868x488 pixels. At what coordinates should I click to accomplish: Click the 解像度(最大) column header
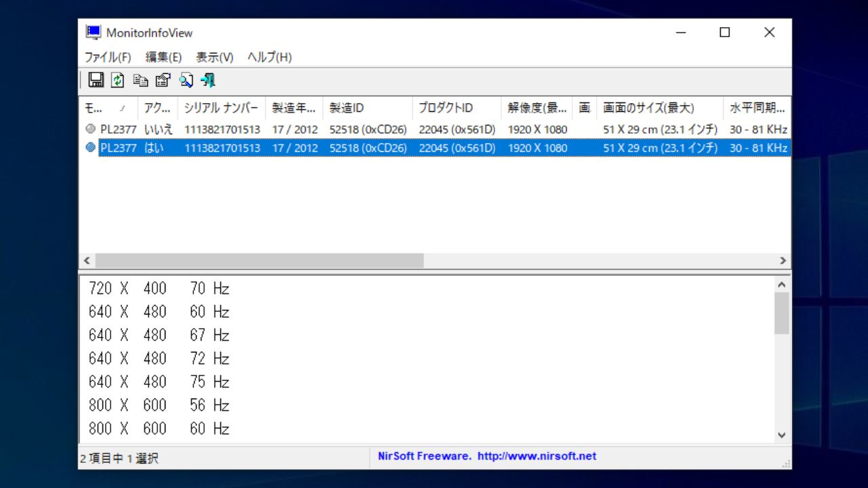[537, 108]
